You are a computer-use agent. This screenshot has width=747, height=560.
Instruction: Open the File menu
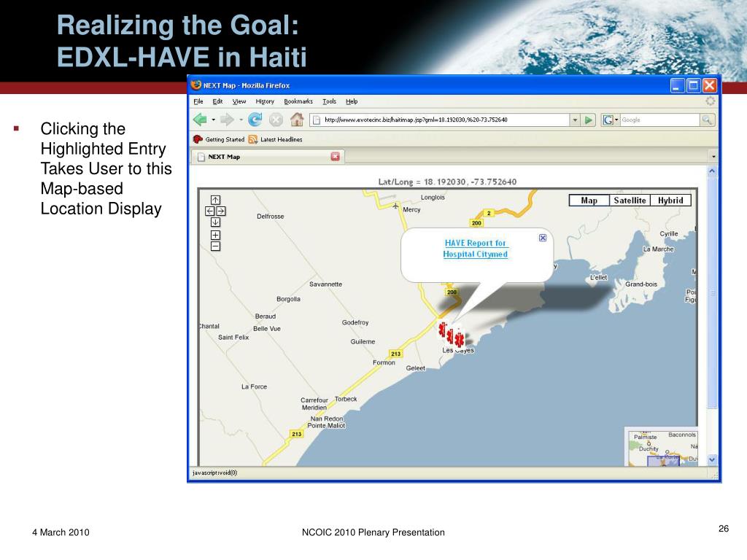click(198, 101)
